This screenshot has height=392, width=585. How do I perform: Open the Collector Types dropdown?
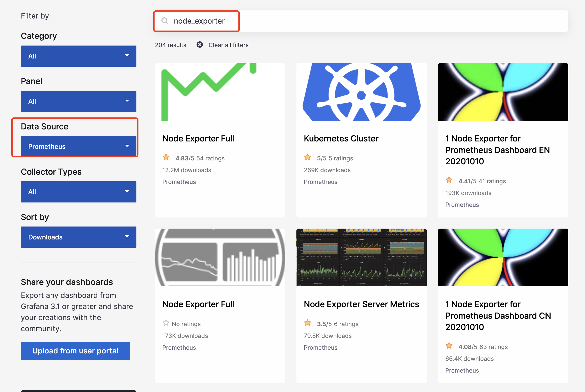[x=79, y=192]
